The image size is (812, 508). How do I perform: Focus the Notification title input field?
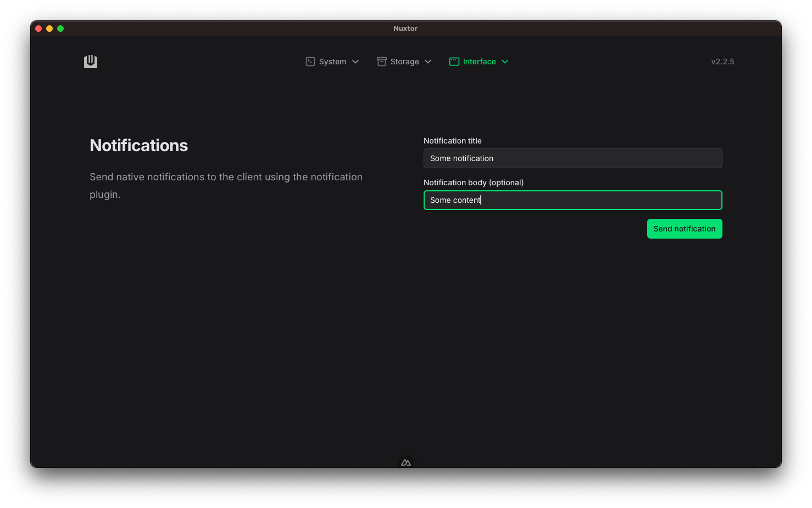[x=572, y=158]
